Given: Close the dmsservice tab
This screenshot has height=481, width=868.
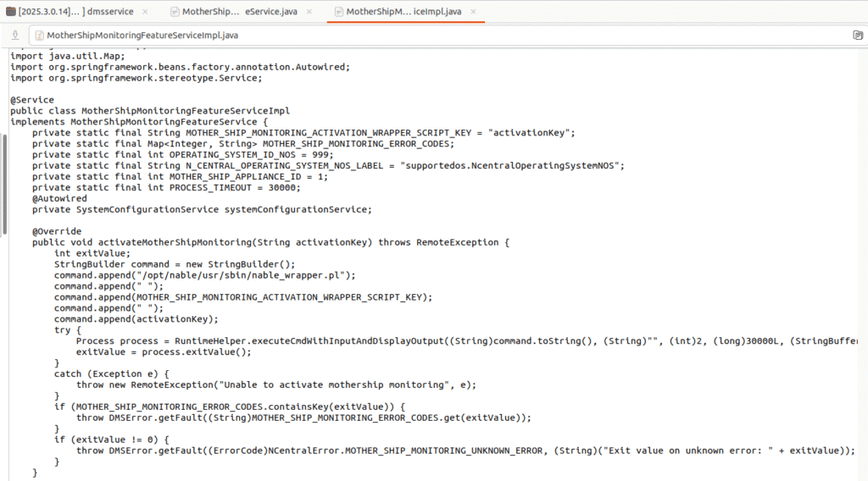Looking at the screenshot, I should coord(145,12).
